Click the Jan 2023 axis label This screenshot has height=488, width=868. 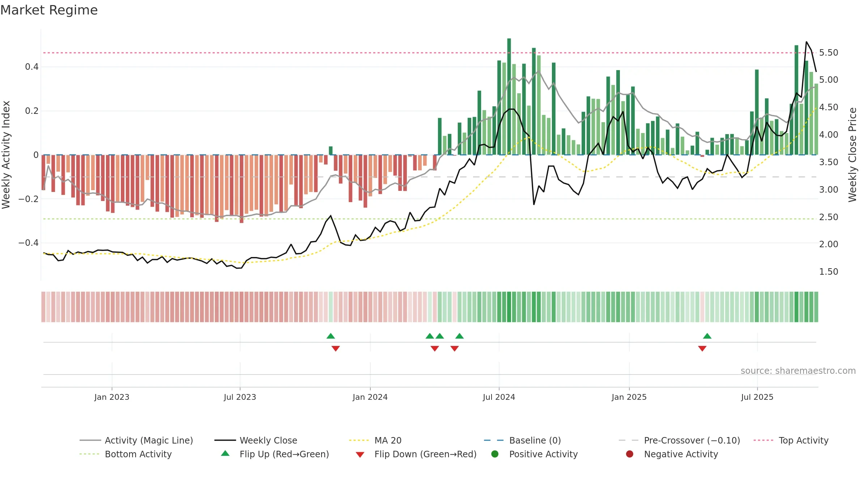point(112,397)
